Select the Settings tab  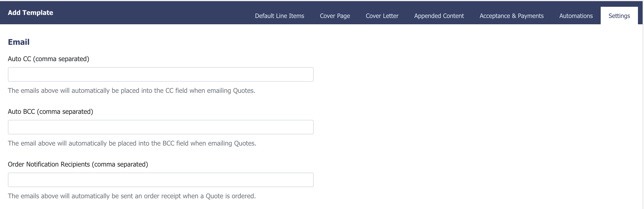(x=619, y=16)
